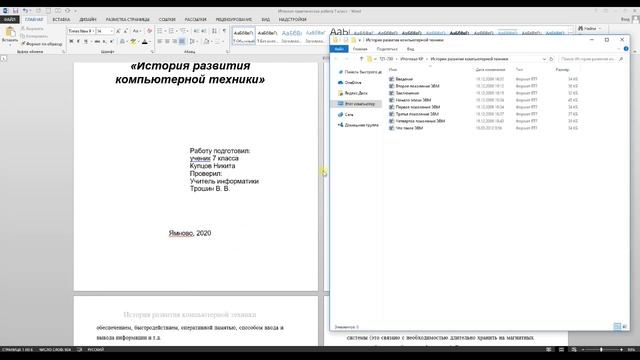640x360 pixels.
Task: Apply Bold formatting in Word ribbon
Action: point(71,41)
